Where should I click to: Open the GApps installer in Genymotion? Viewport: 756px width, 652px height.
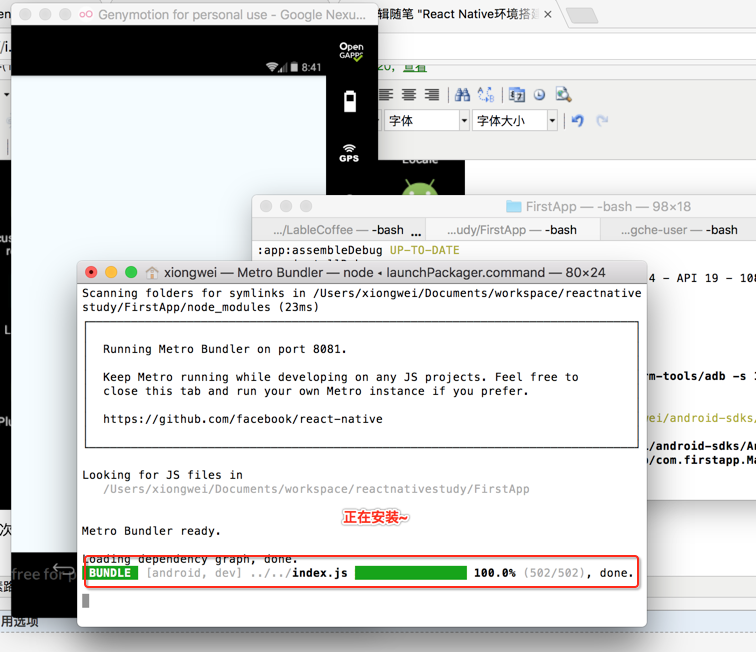(351, 51)
